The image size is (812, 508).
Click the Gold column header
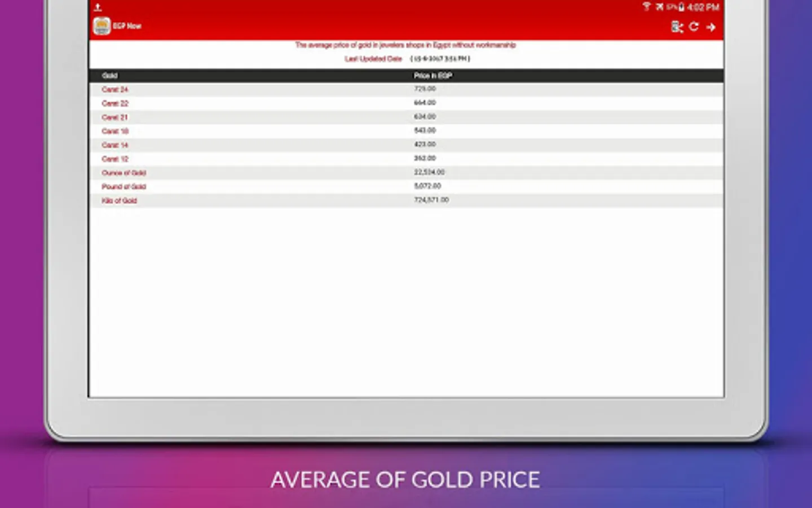[x=110, y=76]
